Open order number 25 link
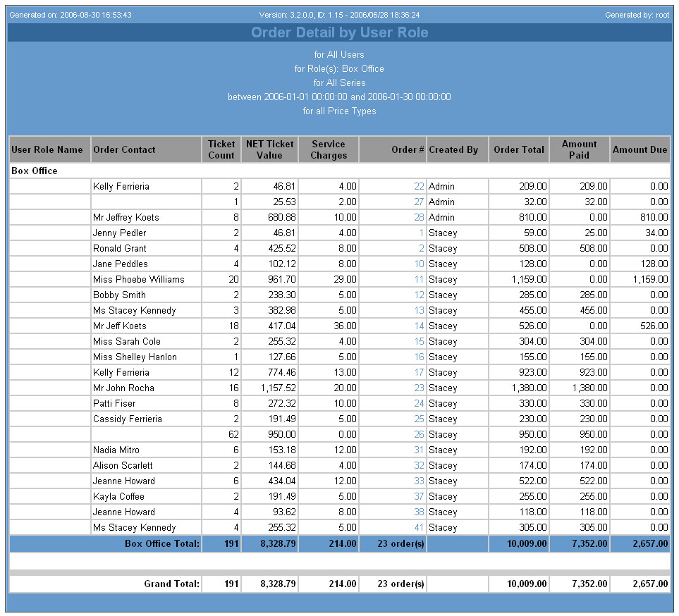 pyautogui.click(x=419, y=419)
